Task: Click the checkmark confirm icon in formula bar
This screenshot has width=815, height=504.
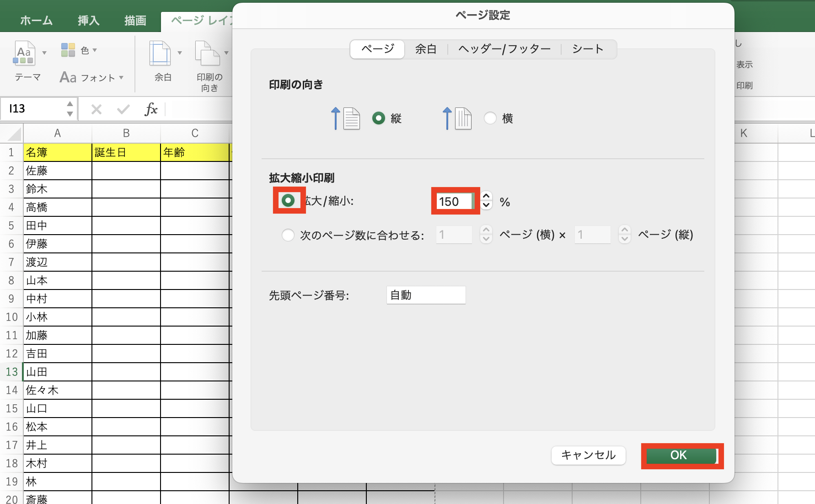Action: (x=123, y=109)
